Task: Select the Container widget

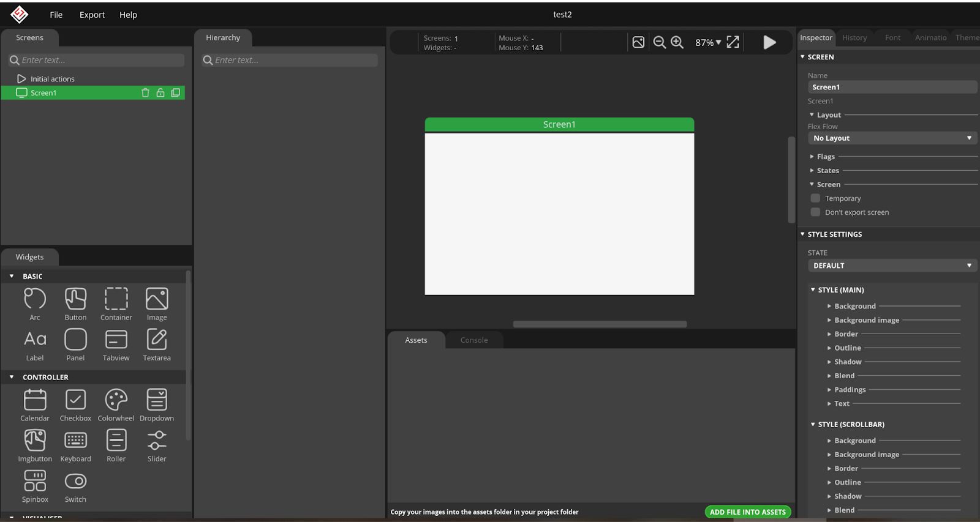Action: click(116, 304)
